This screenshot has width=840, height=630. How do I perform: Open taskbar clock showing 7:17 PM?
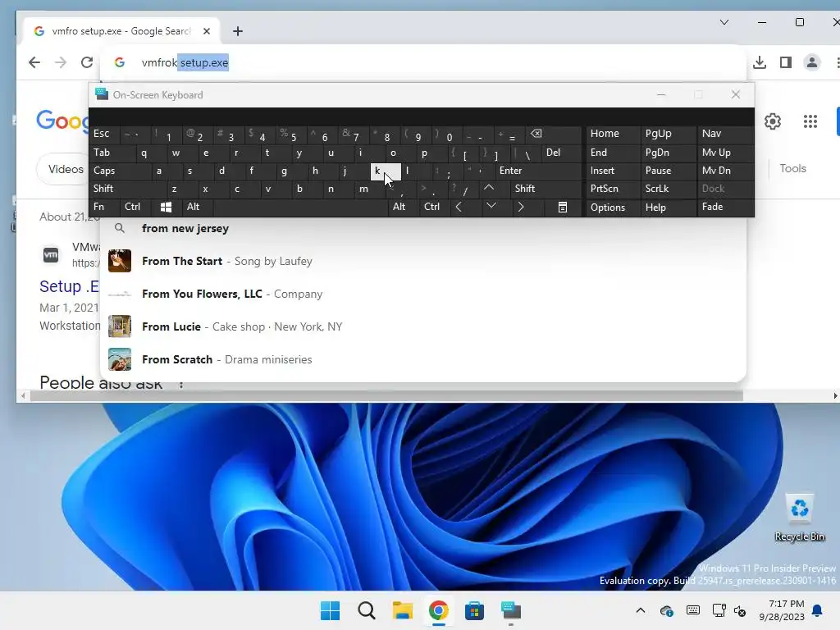coord(781,610)
